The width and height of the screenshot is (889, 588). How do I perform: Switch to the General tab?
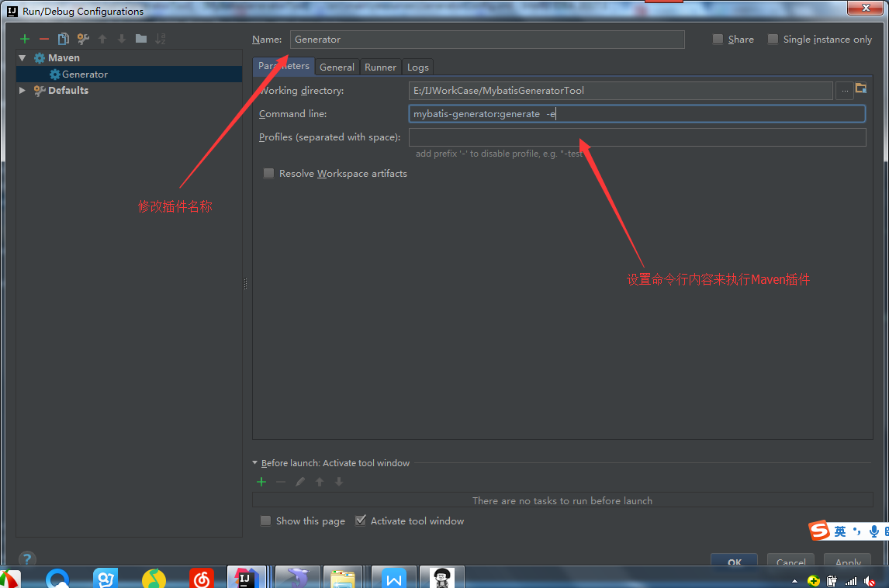click(337, 67)
